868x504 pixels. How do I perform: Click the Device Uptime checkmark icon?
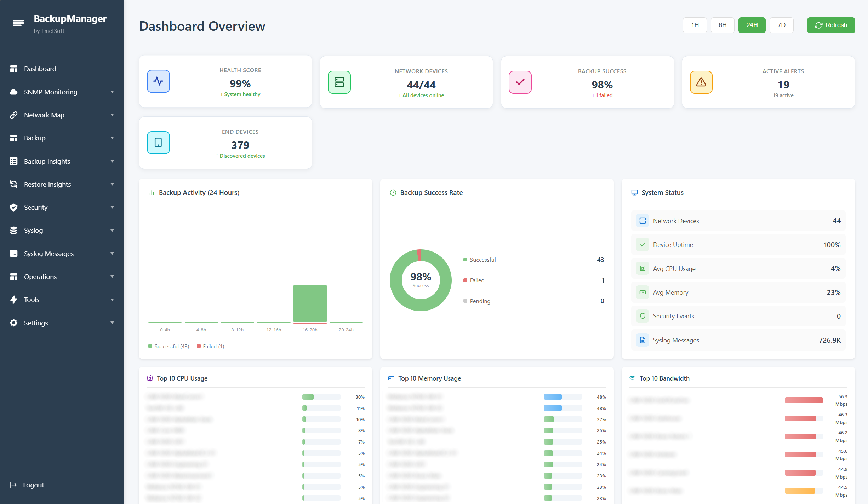pos(643,245)
